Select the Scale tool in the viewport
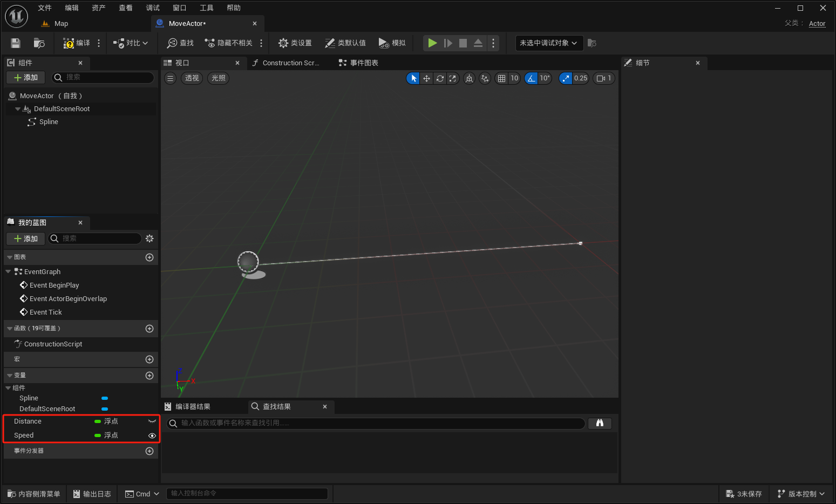 coord(453,78)
